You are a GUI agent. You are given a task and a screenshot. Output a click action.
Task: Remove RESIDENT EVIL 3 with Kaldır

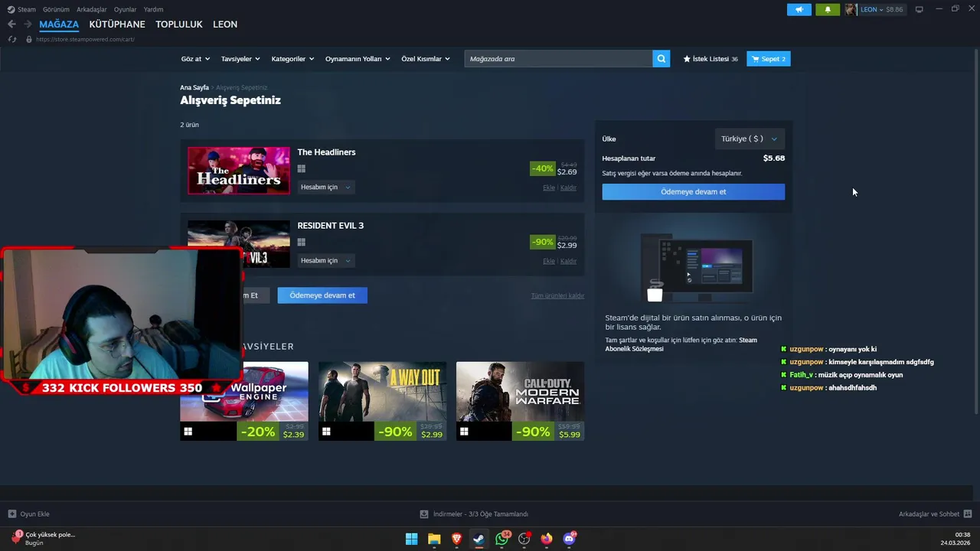pyautogui.click(x=568, y=261)
